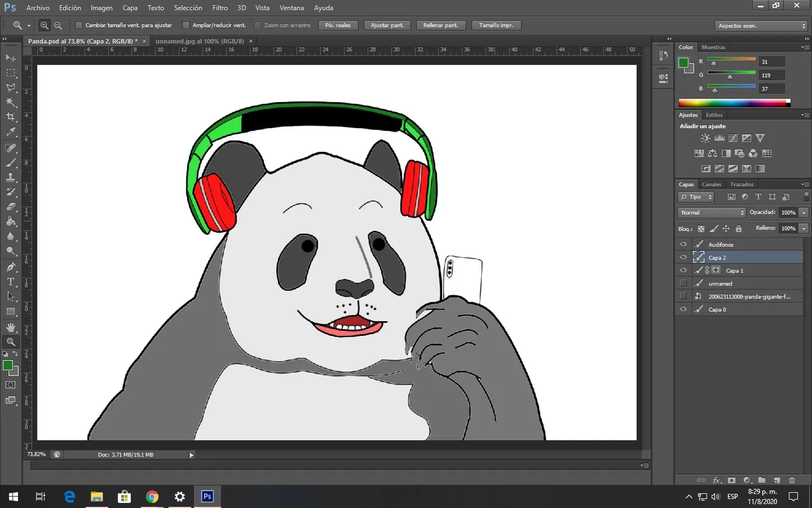
Task: Click the Rellenar pant. button
Action: click(441, 25)
